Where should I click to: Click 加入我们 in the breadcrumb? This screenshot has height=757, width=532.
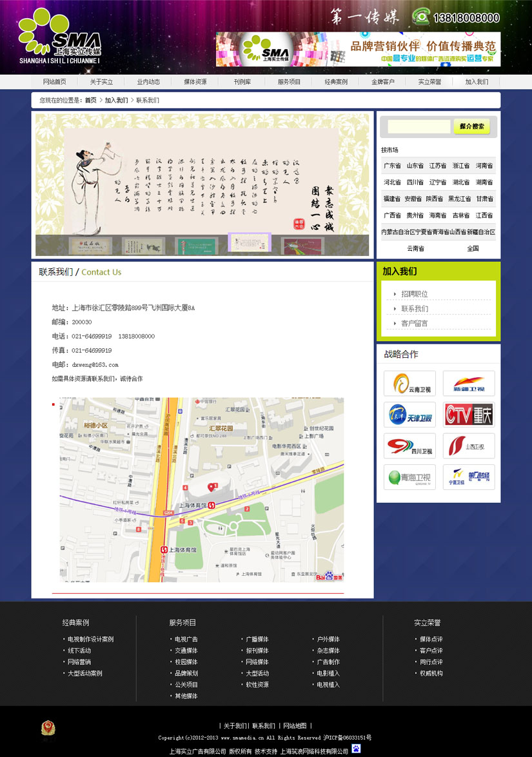click(116, 101)
